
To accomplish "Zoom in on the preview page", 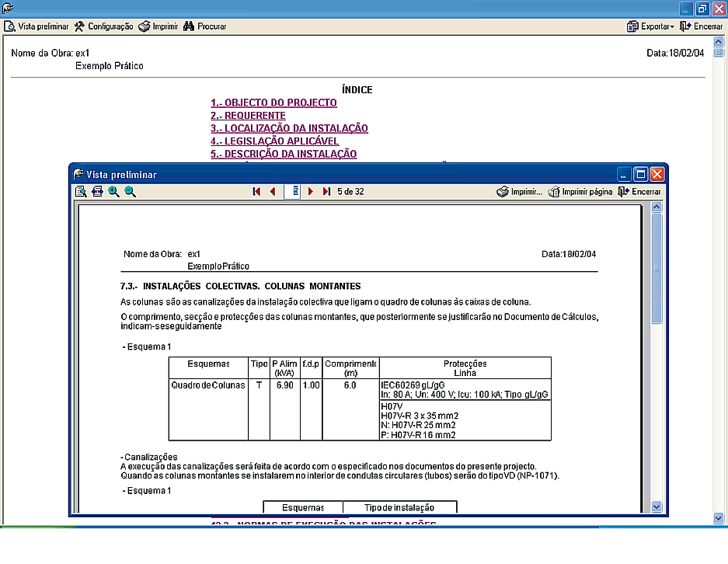I will (113, 192).
